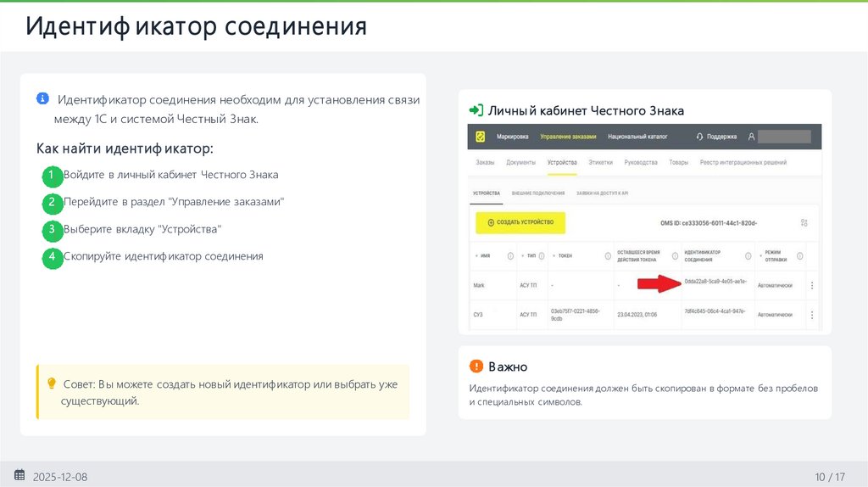Viewport: 868px width, 487px height.
Task: Click the Важно heading text
Action: [x=508, y=367]
